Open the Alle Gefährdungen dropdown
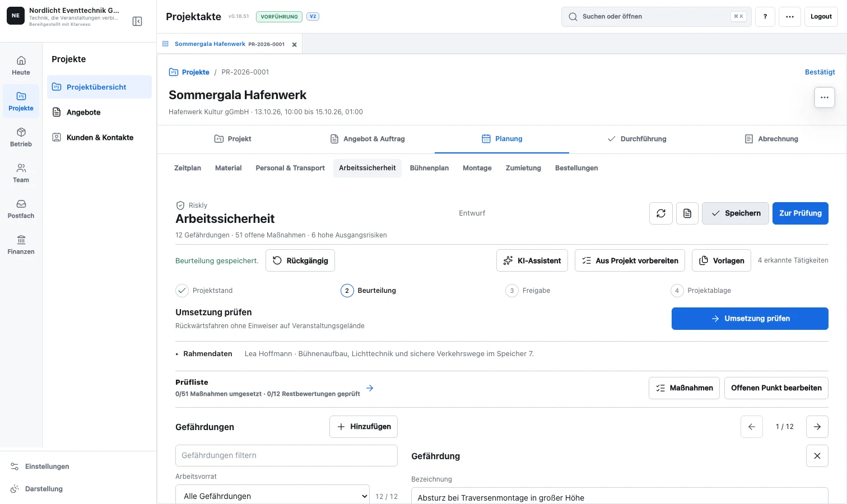Screen dimensions: 847x504 click(272, 496)
